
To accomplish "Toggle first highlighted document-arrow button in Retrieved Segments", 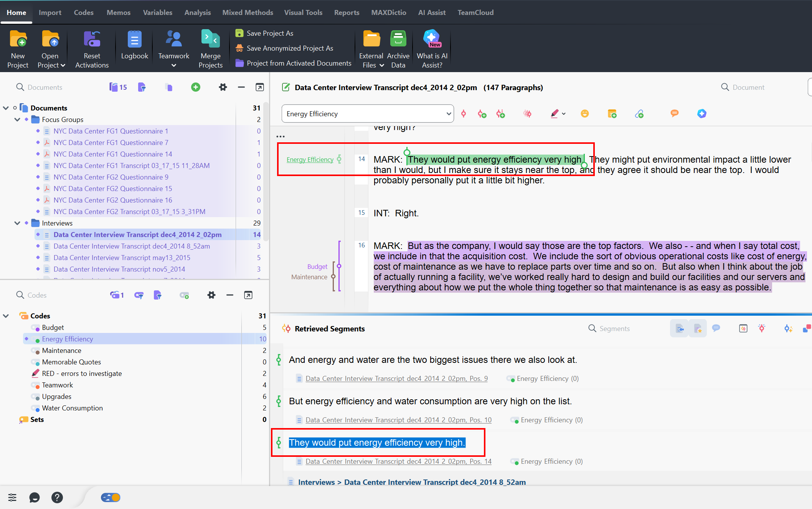I will point(680,328).
